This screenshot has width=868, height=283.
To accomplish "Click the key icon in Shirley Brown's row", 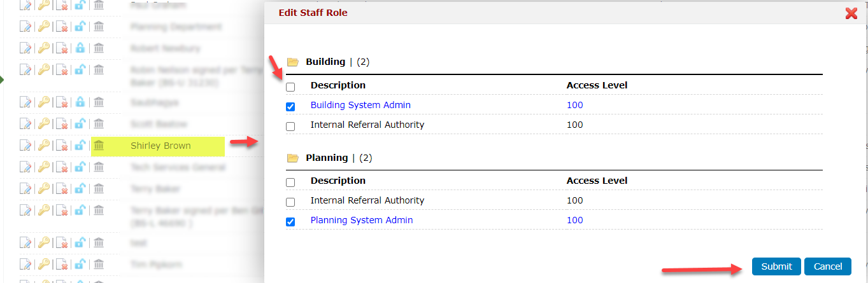I will tap(43, 146).
